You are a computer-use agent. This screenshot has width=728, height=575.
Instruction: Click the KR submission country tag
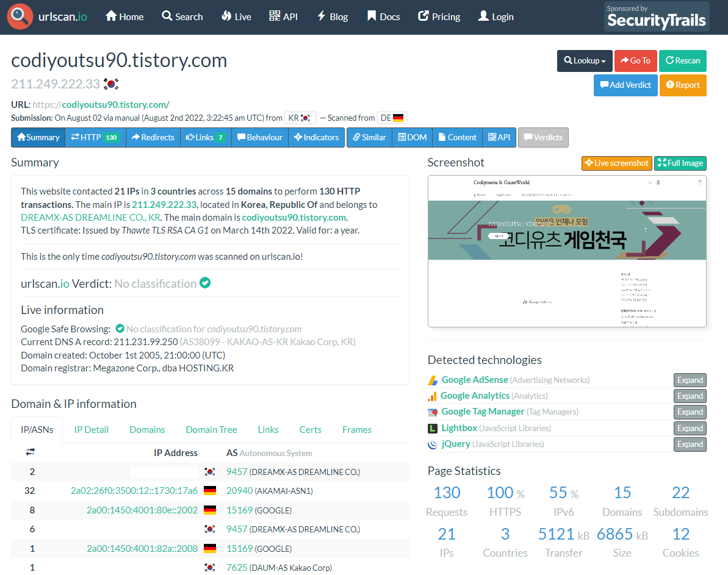300,118
